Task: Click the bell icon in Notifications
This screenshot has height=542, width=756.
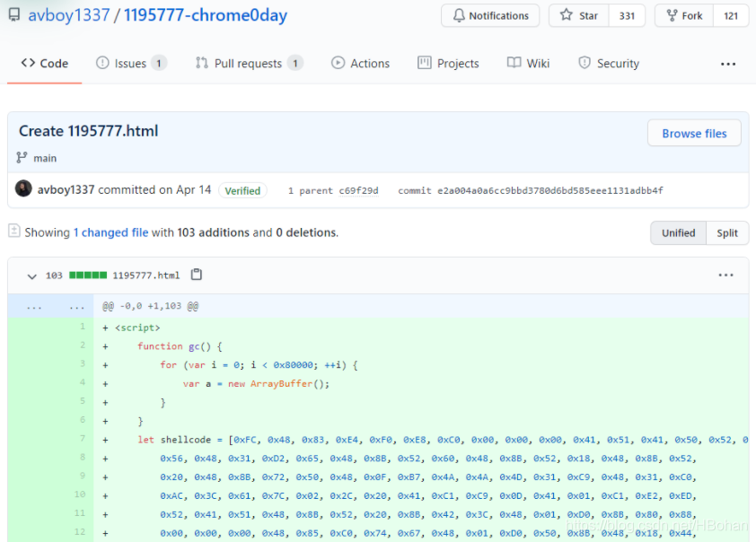Action: pos(459,15)
